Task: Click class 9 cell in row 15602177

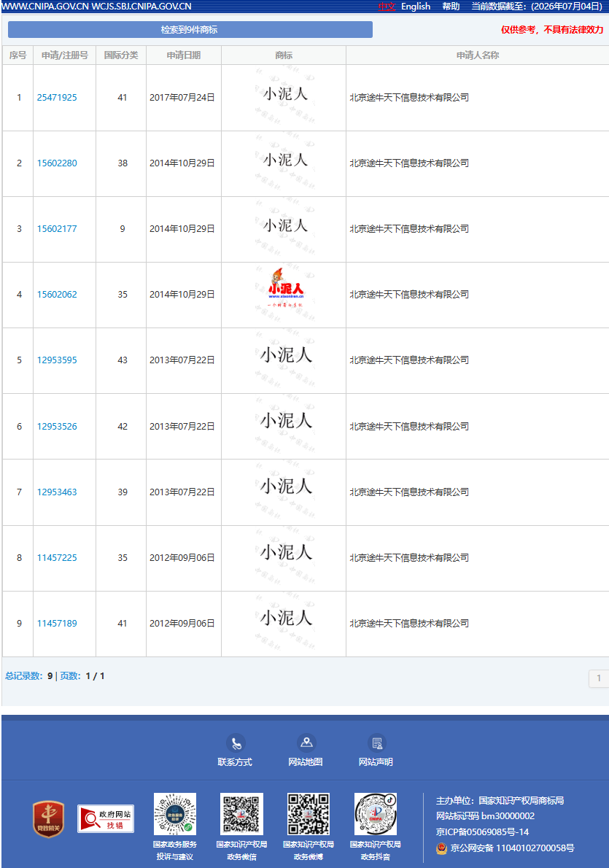Action: (x=123, y=228)
